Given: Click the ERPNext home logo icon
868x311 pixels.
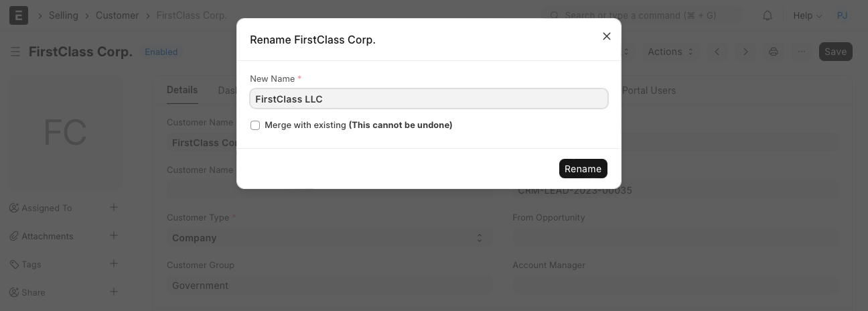Looking at the screenshot, I should click(x=19, y=15).
